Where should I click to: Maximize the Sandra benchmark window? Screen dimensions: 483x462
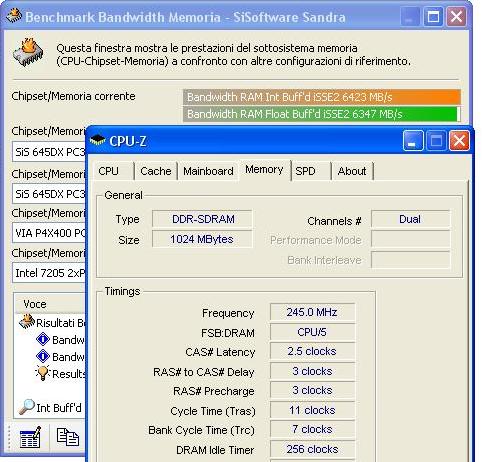[x=433, y=16]
